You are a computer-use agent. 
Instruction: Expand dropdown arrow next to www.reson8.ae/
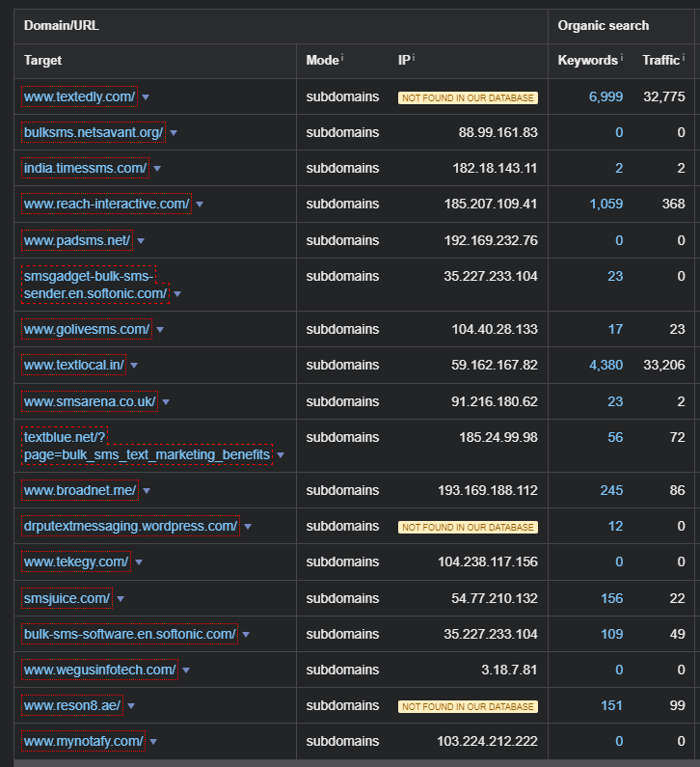[x=131, y=706]
